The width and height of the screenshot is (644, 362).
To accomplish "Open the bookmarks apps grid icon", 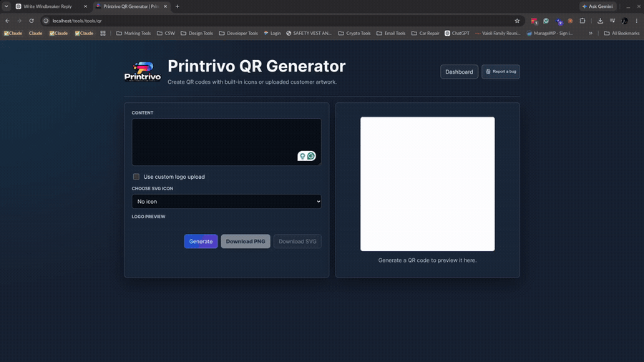I will (103, 33).
